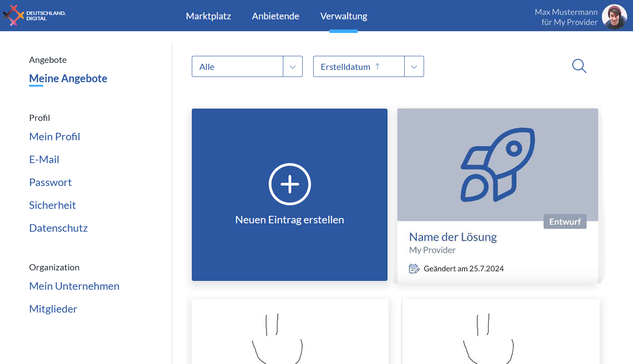Open the Name der Lösung entry title
Screen dimensions: 633x364
453,237
